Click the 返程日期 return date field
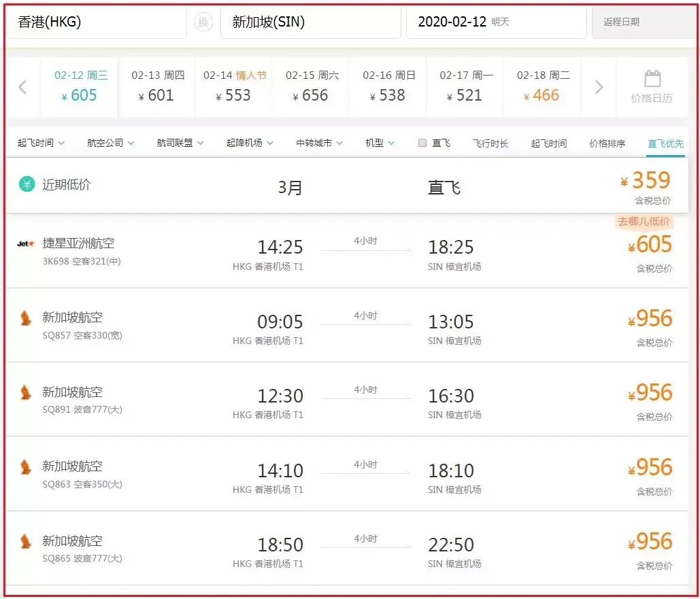 (x=645, y=22)
